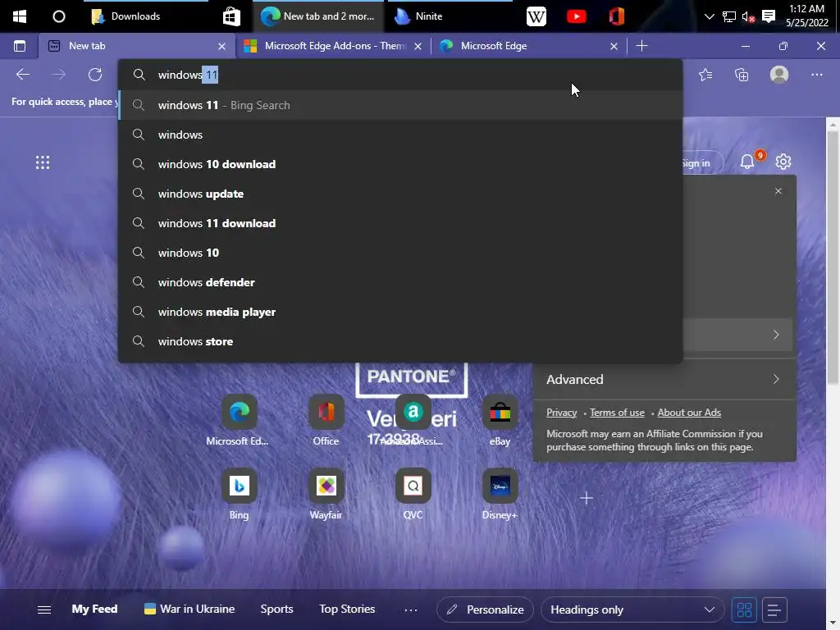
Task: Open Edge Settings and more menu
Action: [816, 75]
